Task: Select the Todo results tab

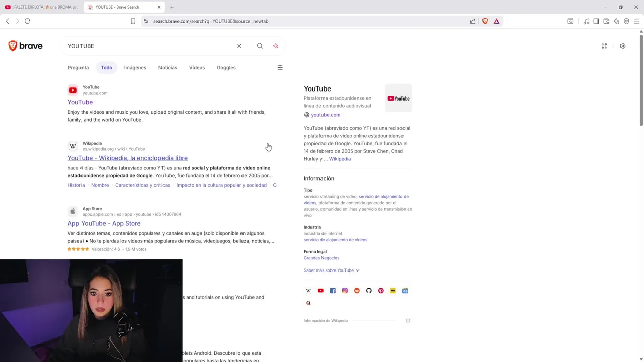Action: [x=106, y=67]
